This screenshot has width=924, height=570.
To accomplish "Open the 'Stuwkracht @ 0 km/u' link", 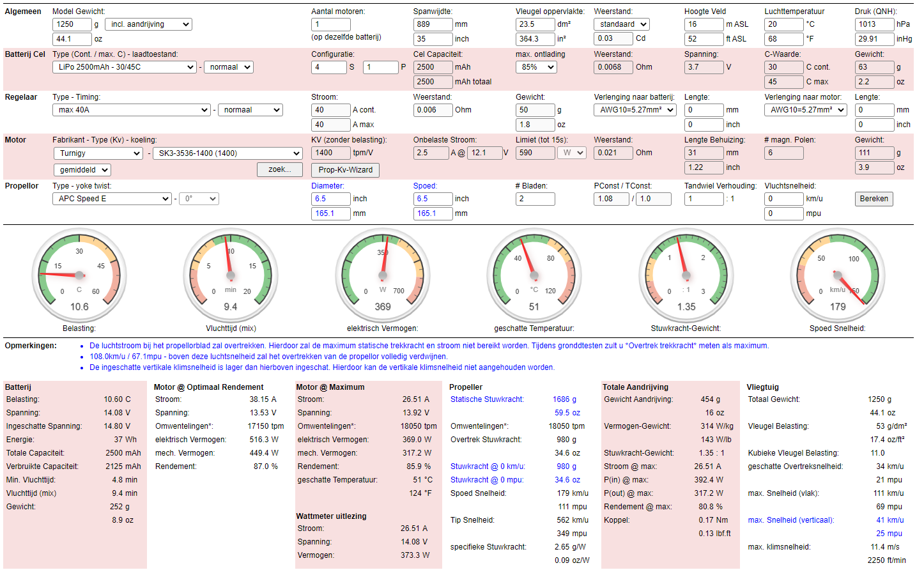I will [488, 466].
